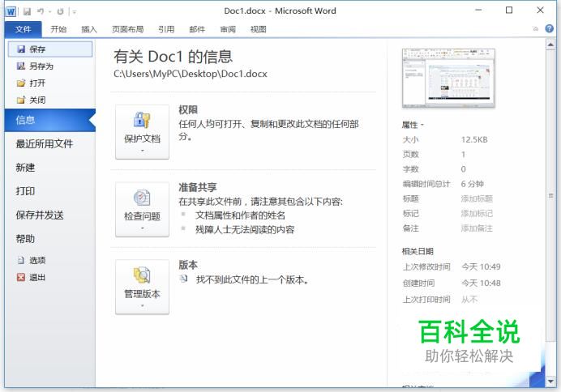Click the 管理版本 button
The height and width of the screenshot is (392, 561).
[142, 287]
